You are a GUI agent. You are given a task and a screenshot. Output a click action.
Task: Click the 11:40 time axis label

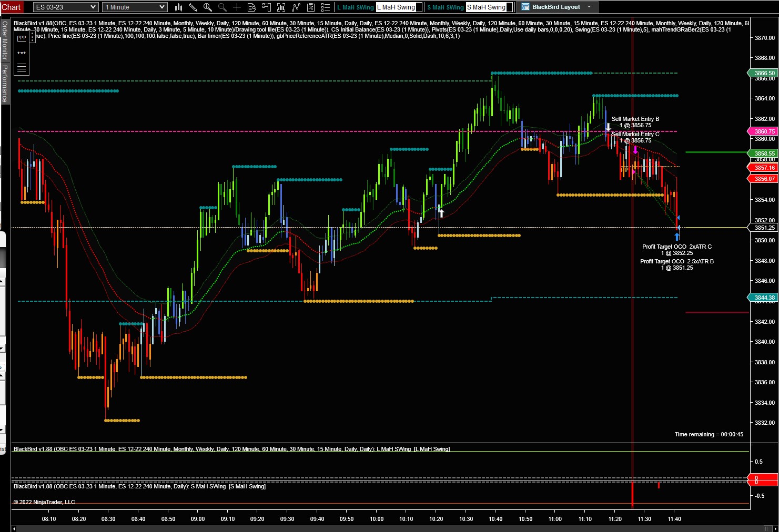674,519
